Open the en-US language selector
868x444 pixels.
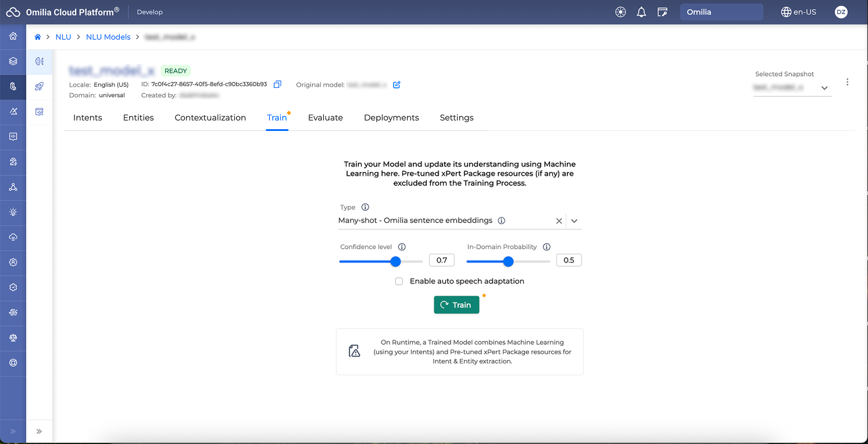pos(798,12)
